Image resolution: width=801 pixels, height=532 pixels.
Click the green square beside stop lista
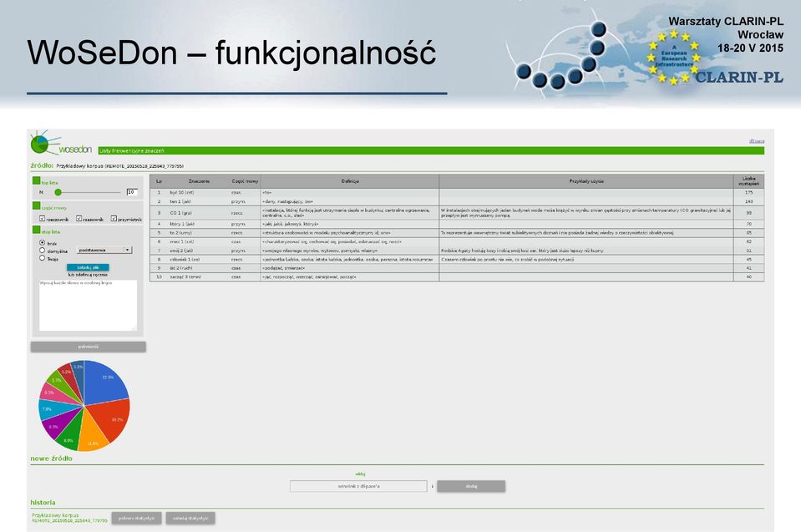click(36, 230)
